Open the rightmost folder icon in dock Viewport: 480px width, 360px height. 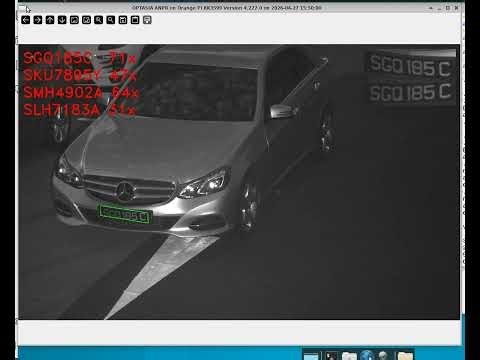point(405,356)
